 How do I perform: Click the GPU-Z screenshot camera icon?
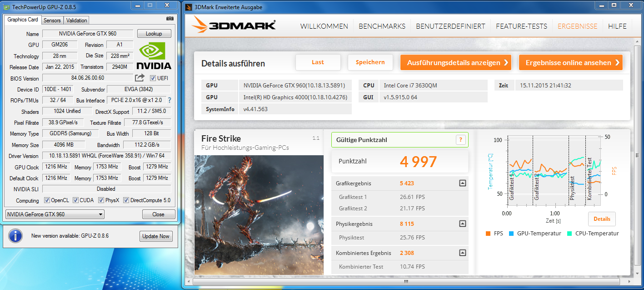pos(170,19)
